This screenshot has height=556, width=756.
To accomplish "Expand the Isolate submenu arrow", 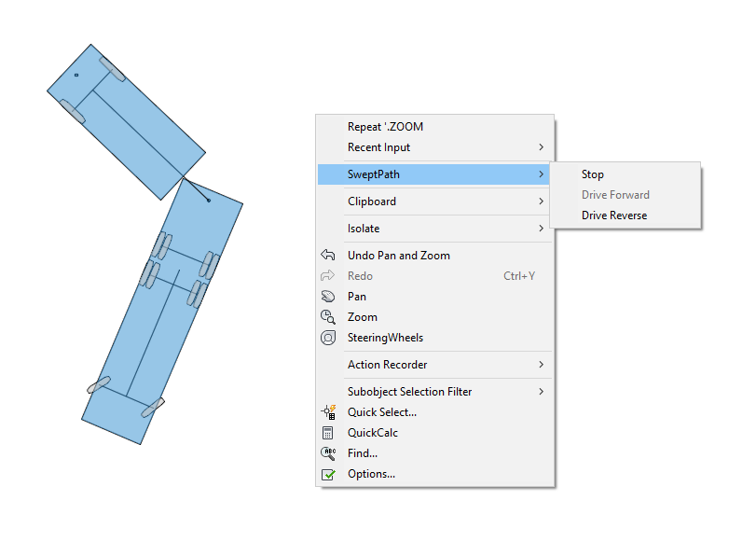I will click(541, 229).
